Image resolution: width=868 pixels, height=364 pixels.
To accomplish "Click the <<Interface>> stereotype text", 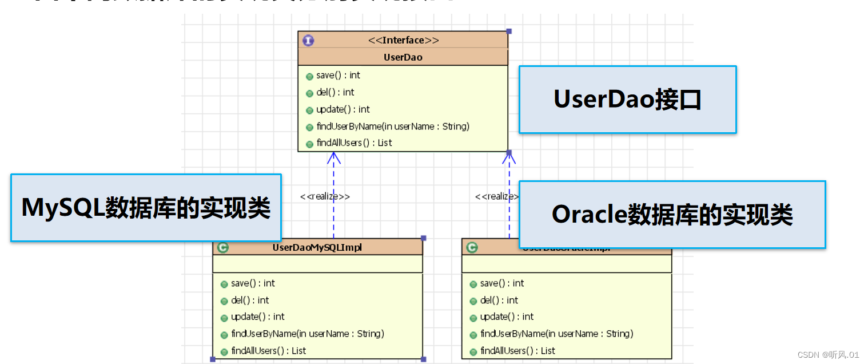I will [x=404, y=40].
